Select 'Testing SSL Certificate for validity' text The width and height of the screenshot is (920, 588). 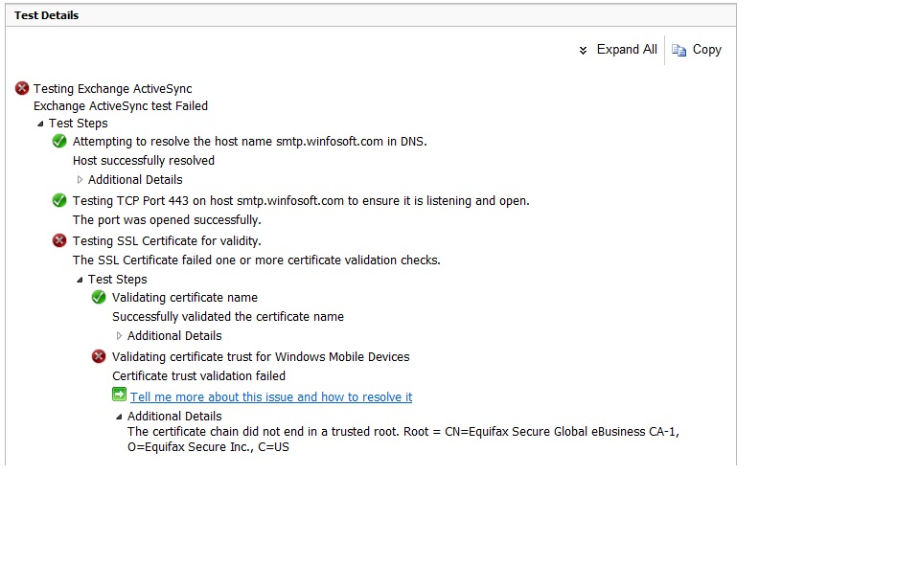pos(167,241)
